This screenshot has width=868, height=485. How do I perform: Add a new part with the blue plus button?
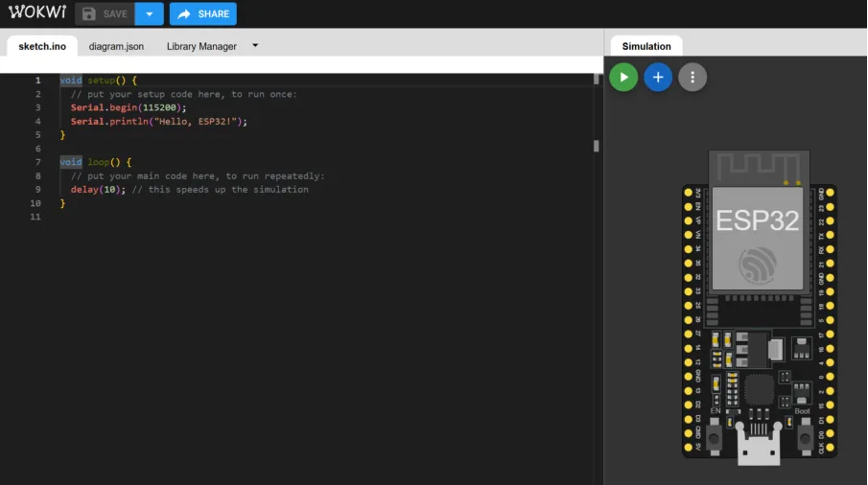[x=658, y=77]
